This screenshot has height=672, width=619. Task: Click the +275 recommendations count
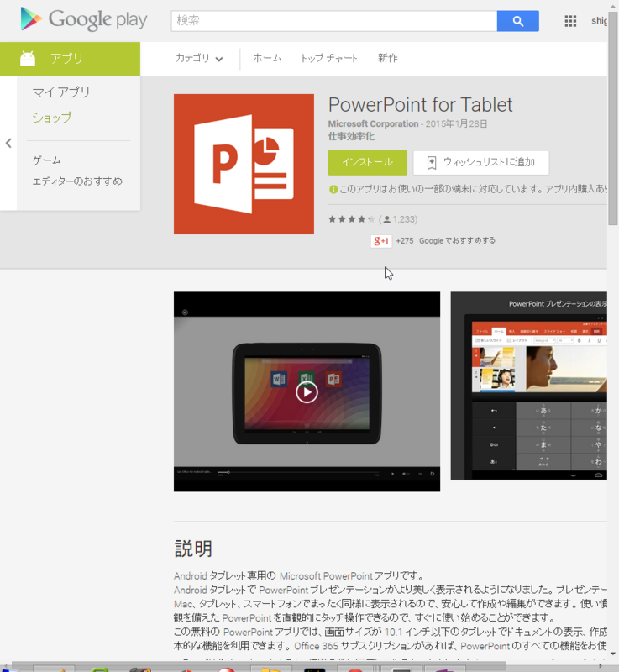coord(404,241)
